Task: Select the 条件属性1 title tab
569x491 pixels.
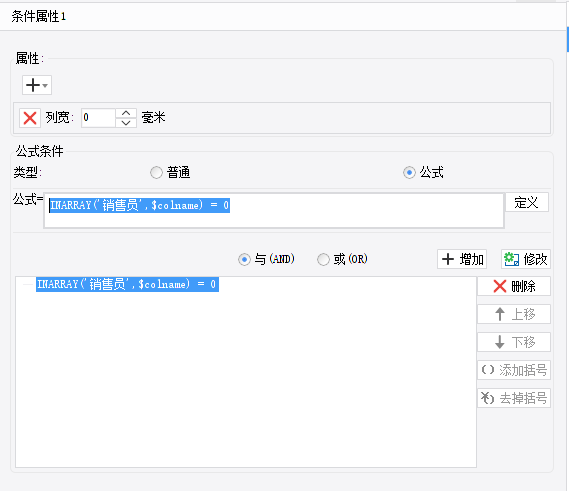Action: (38, 16)
